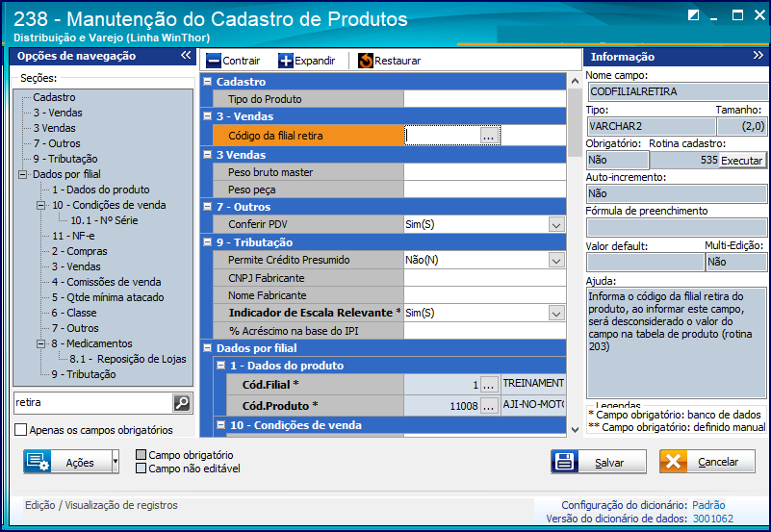Collapse the Informação panel with double chevron
Screen dimensions: 771x532
(758, 56)
